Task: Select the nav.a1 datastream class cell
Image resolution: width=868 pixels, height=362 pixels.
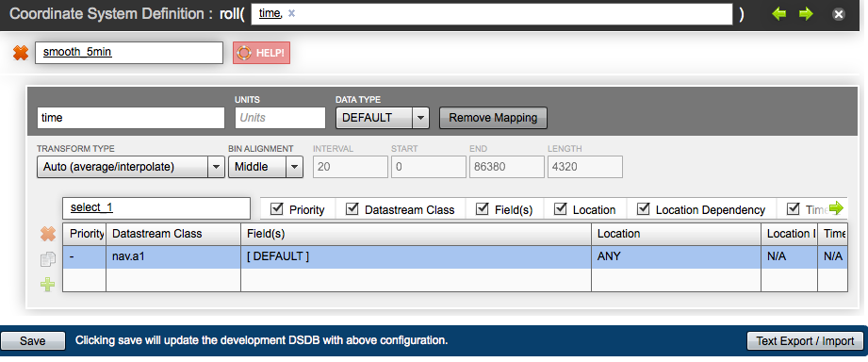Action: pos(173,256)
